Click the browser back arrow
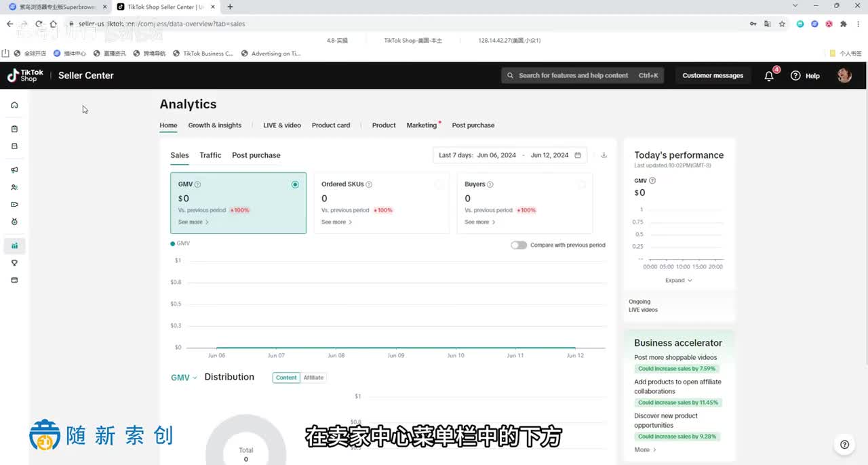Image resolution: width=868 pixels, height=465 pixels. (x=9, y=24)
